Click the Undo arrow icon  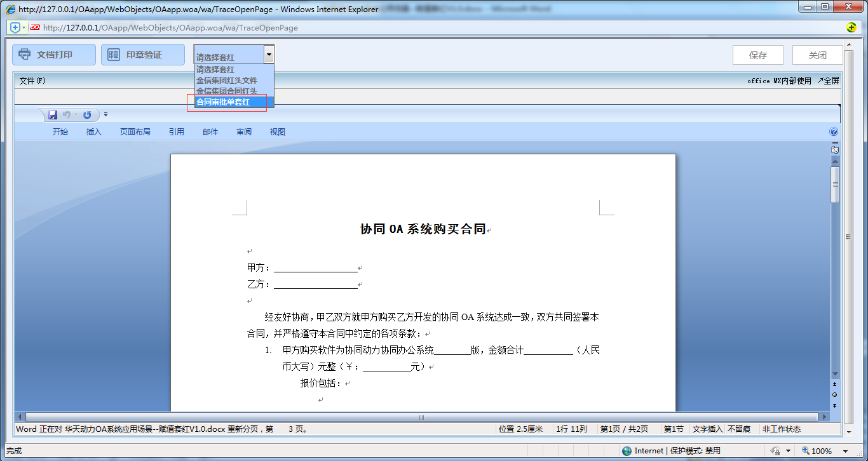click(x=68, y=114)
